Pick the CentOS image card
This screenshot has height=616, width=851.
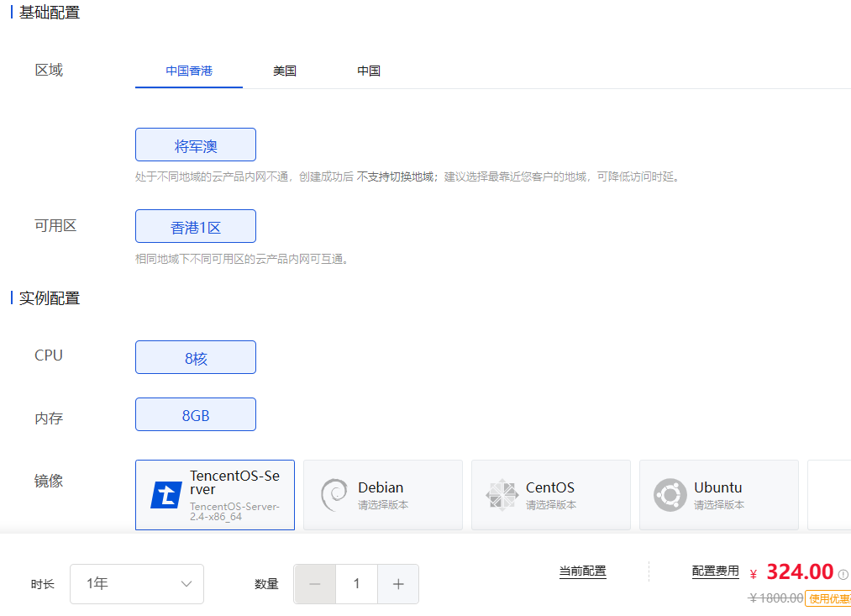click(551, 495)
